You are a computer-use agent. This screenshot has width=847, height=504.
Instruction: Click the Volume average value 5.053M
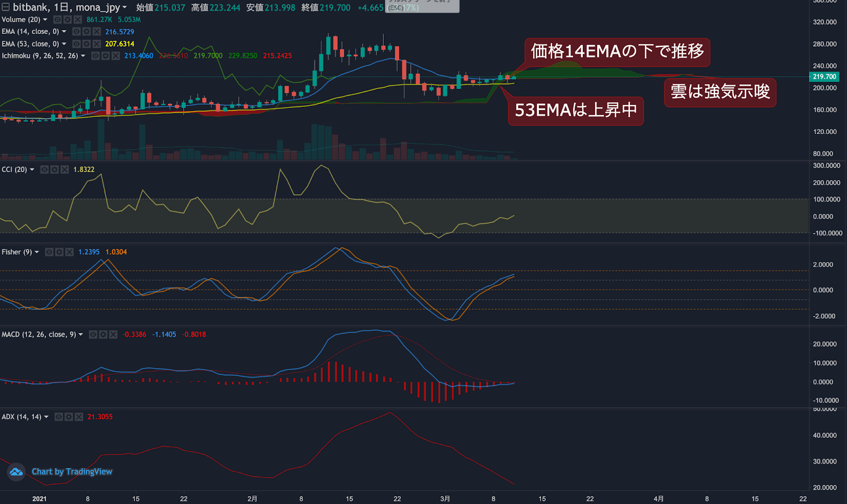tap(129, 20)
